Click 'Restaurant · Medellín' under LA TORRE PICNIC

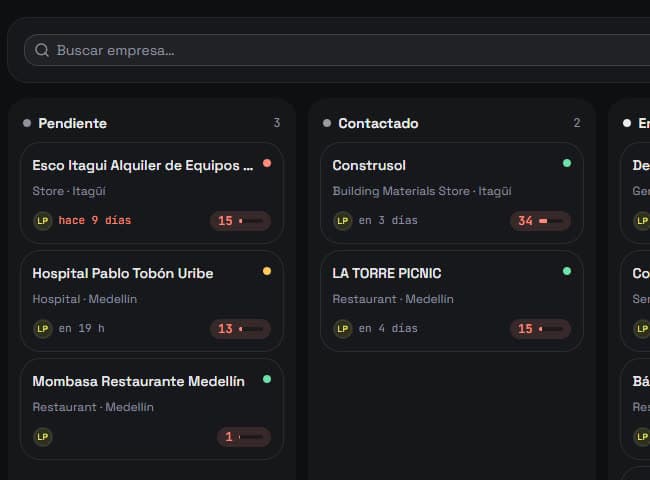[x=393, y=299]
